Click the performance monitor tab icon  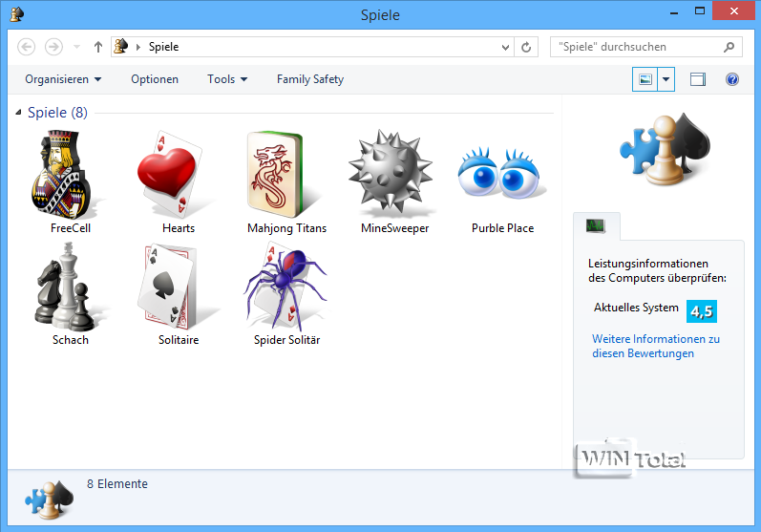[595, 225]
